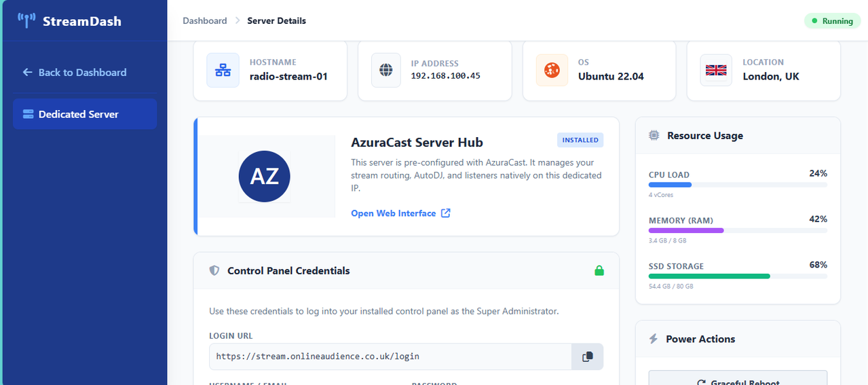Click the 3.4 GB / 8 GB text
Viewport: 868px width, 385px height.
pyautogui.click(x=668, y=240)
